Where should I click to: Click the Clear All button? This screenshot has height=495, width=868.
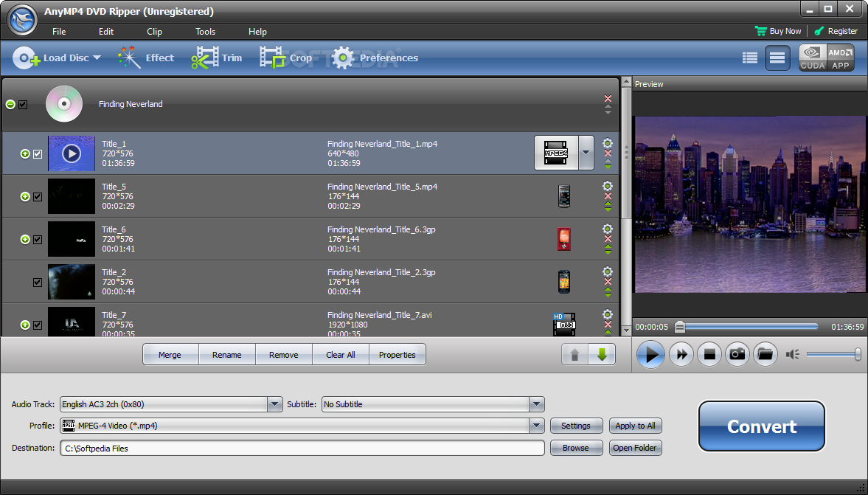pyautogui.click(x=341, y=355)
